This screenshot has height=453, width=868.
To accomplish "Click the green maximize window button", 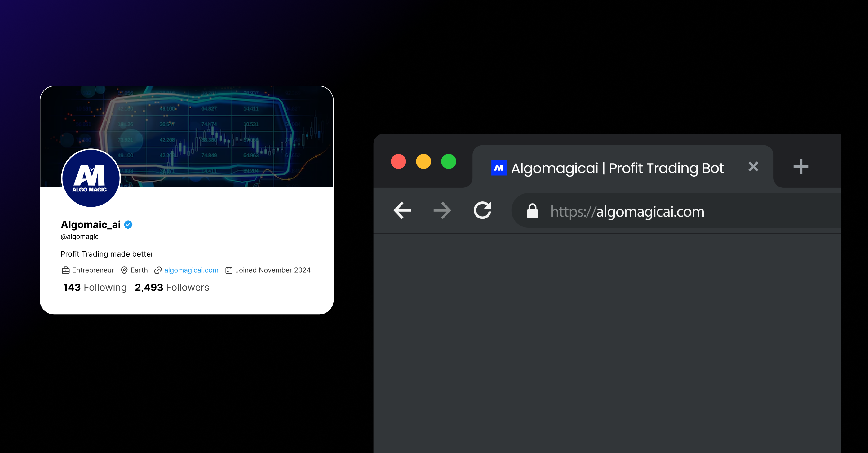I will coord(449,161).
